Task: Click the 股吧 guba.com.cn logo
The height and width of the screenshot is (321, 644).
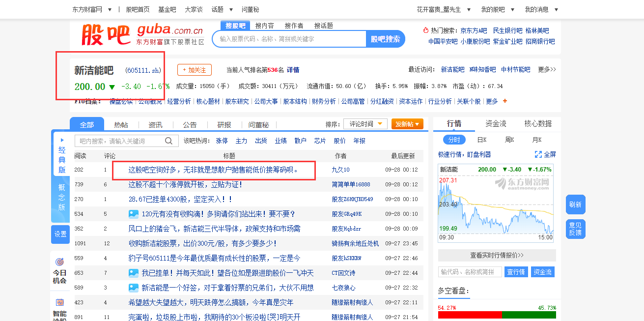Action: point(142,34)
